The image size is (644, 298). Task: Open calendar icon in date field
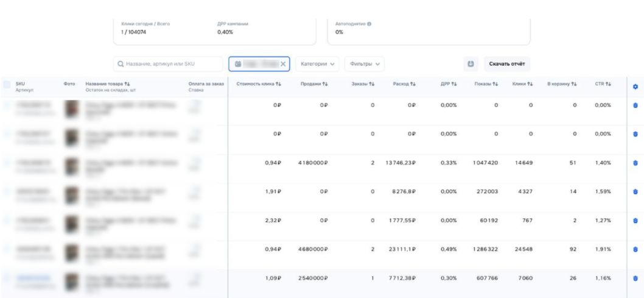click(236, 64)
